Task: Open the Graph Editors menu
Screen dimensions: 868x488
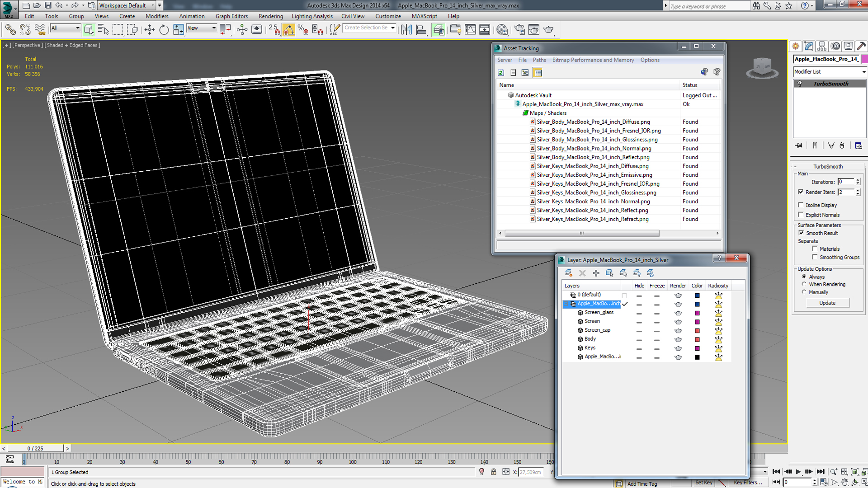Action: tap(231, 16)
